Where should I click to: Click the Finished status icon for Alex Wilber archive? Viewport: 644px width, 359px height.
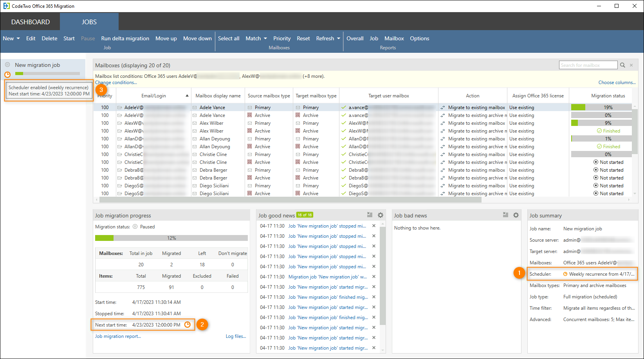[599, 131]
